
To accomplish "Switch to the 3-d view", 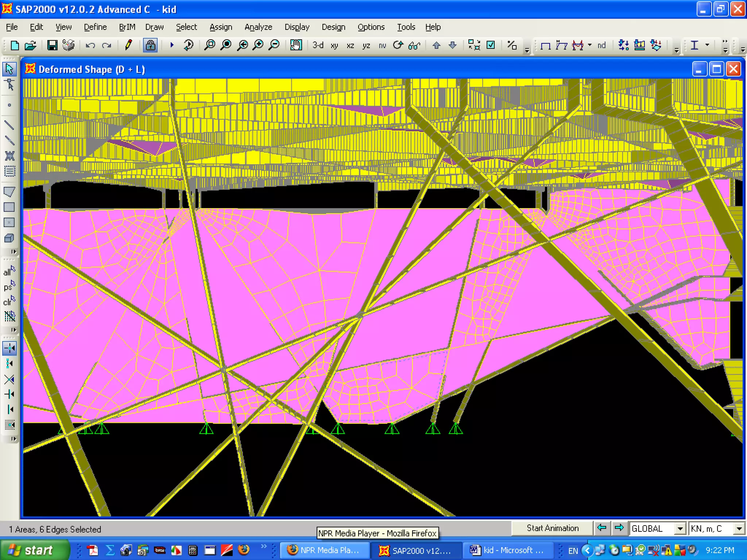I will pos(318,45).
